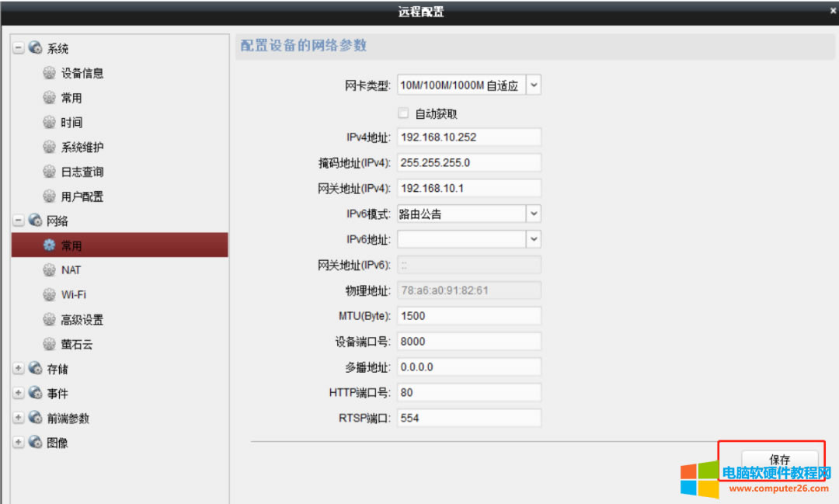Click the globe icon beside 网络
The height and width of the screenshot is (504, 839).
35,220
